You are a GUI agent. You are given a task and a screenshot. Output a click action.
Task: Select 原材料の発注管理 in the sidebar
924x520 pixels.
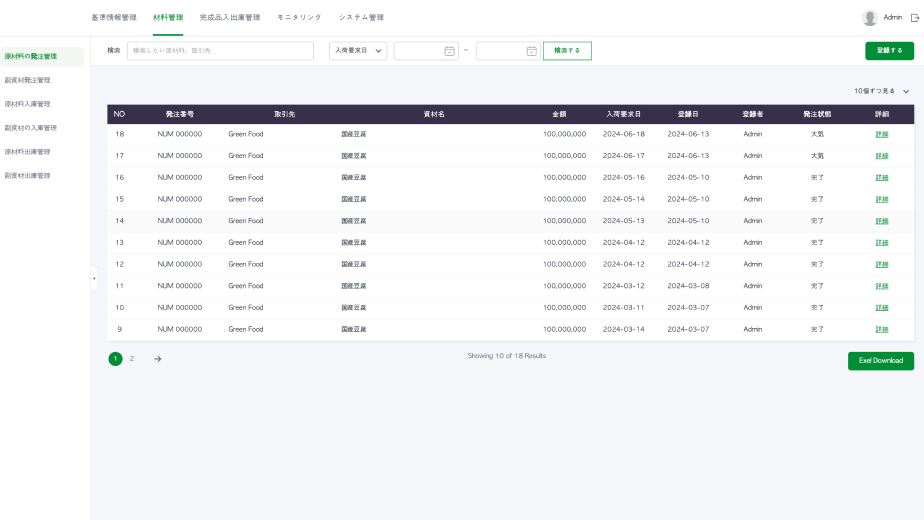tap(42, 57)
